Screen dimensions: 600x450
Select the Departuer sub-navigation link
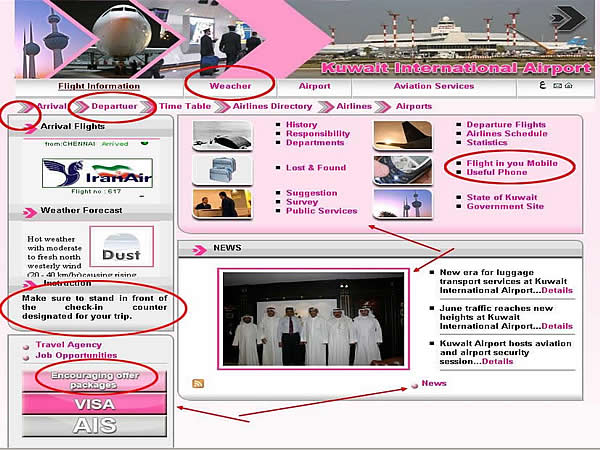pyautogui.click(x=114, y=106)
